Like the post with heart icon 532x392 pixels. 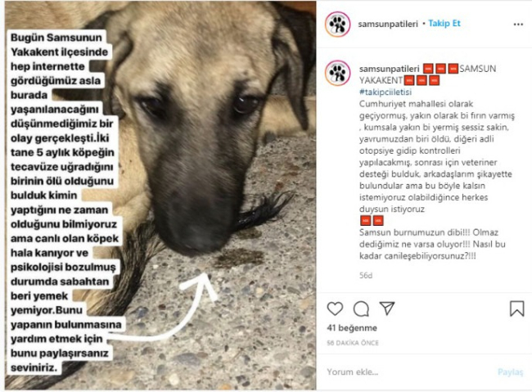[x=335, y=309]
